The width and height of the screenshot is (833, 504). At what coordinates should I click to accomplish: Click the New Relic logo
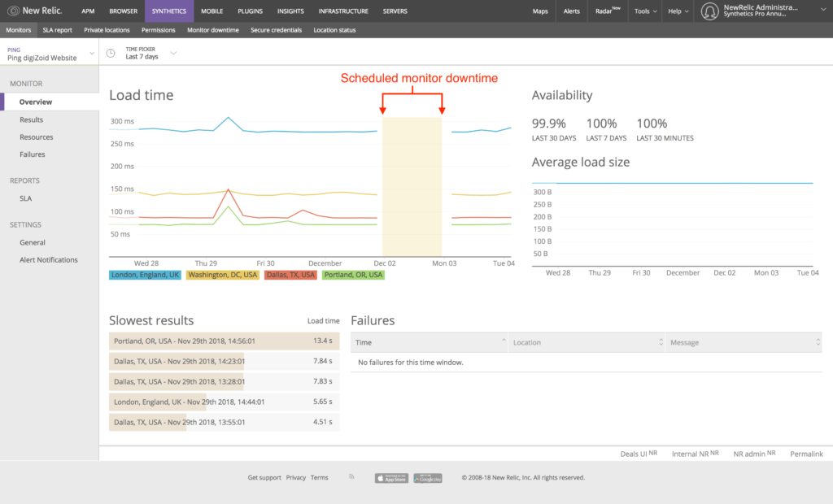click(x=34, y=11)
